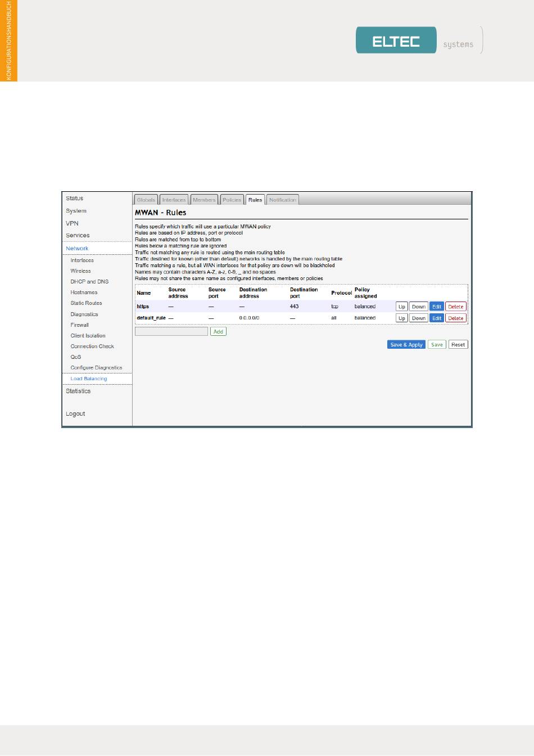Move the https rule down
534x756 pixels.
tap(418, 307)
